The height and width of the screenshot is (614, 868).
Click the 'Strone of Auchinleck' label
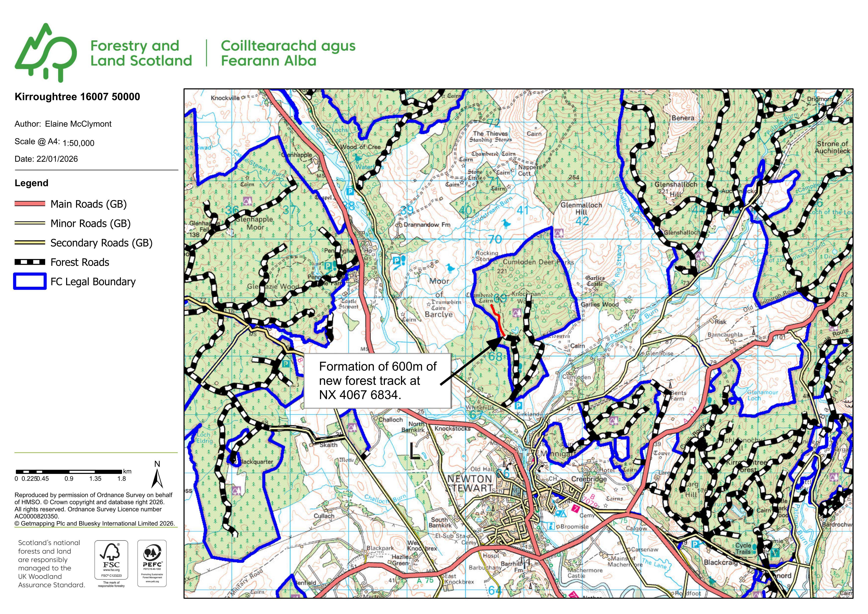[x=832, y=148]
